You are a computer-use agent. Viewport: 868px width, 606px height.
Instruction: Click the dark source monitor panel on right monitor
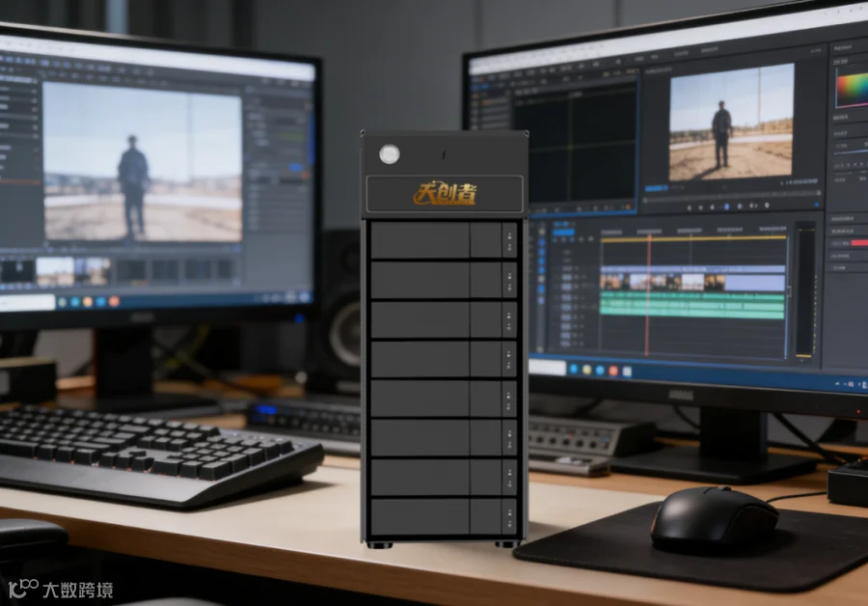click(x=575, y=145)
